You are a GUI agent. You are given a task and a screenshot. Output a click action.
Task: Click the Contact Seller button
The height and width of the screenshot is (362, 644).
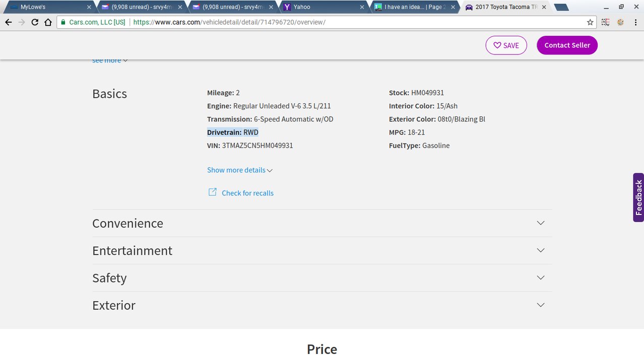(567, 45)
